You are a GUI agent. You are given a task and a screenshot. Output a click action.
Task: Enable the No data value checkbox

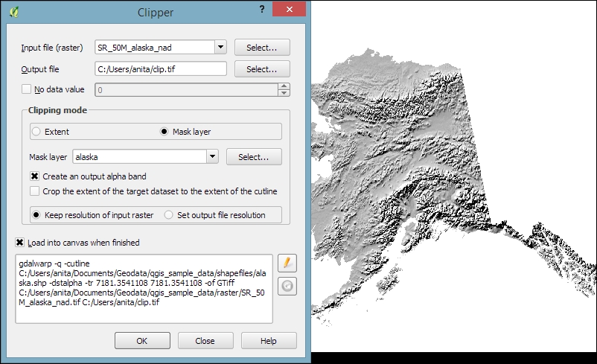pyautogui.click(x=26, y=89)
